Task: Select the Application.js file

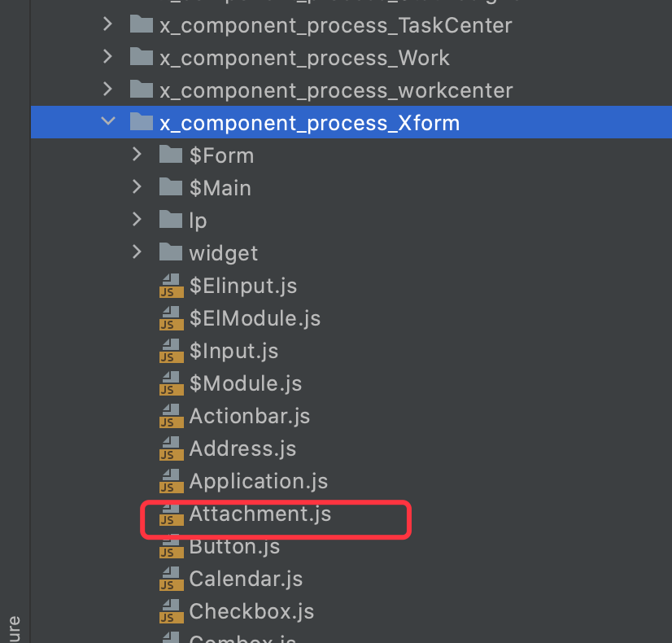Action: tap(258, 481)
